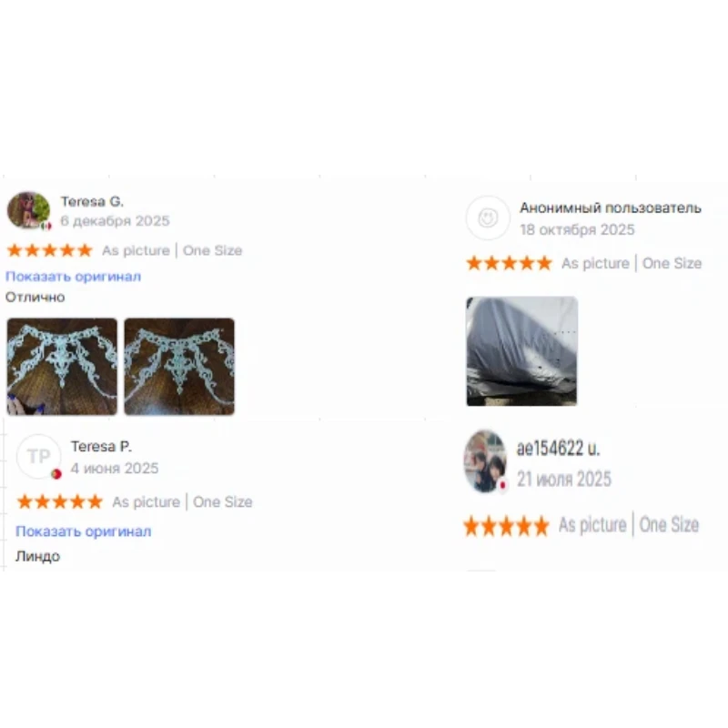Open first lace necklace review photo
This screenshot has height=728, width=728.
pyautogui.click(x=62, y=367)
